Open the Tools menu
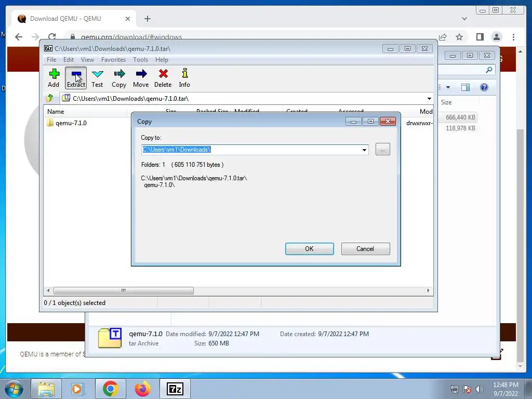The image size is (532, 399). (x=140, y=60)
